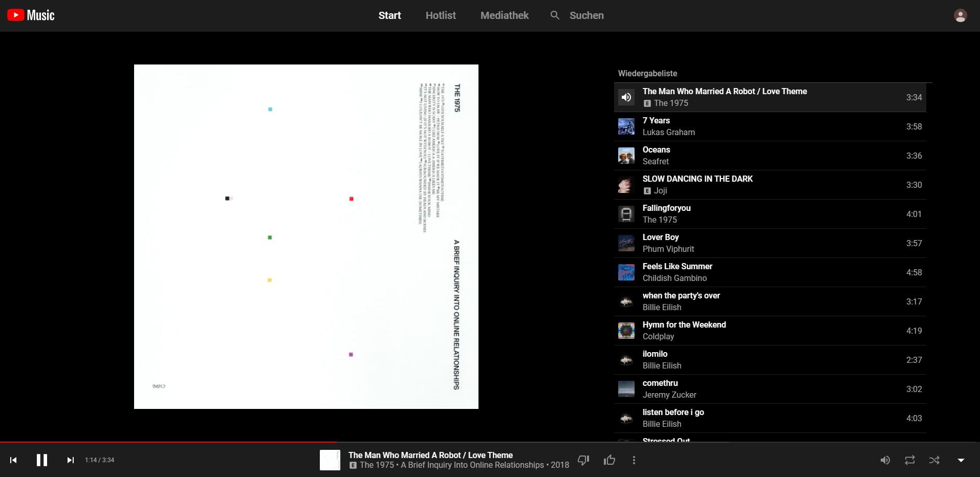The height and width of the screenshot is (477, 980).
Task: Open Lukas Graham artist link
Action: click(669, 132)
